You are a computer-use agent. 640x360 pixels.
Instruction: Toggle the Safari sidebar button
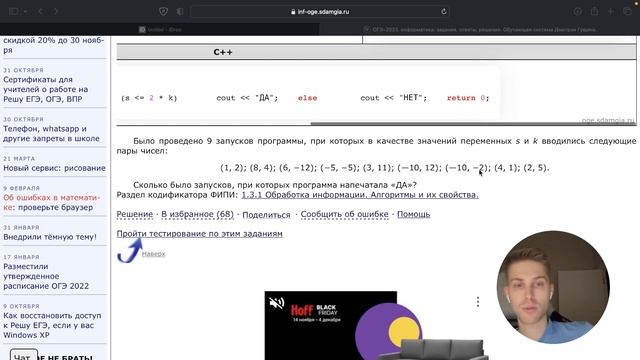click(x=13, y=11)
